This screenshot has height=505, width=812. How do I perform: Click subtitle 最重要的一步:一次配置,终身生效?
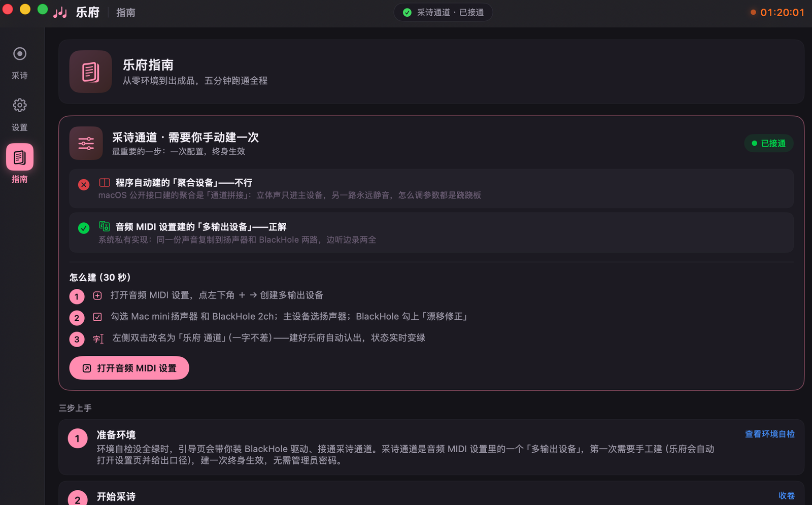(x=179, y=151)
